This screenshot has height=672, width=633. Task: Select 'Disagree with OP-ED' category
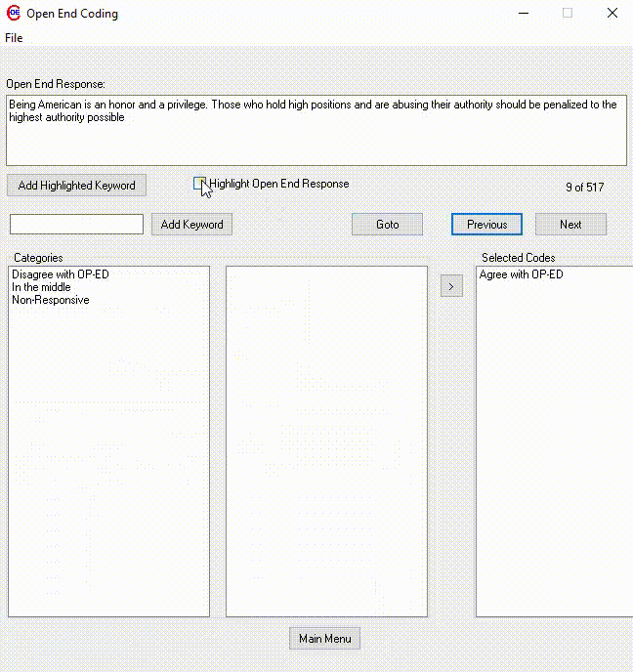point(61,274)
